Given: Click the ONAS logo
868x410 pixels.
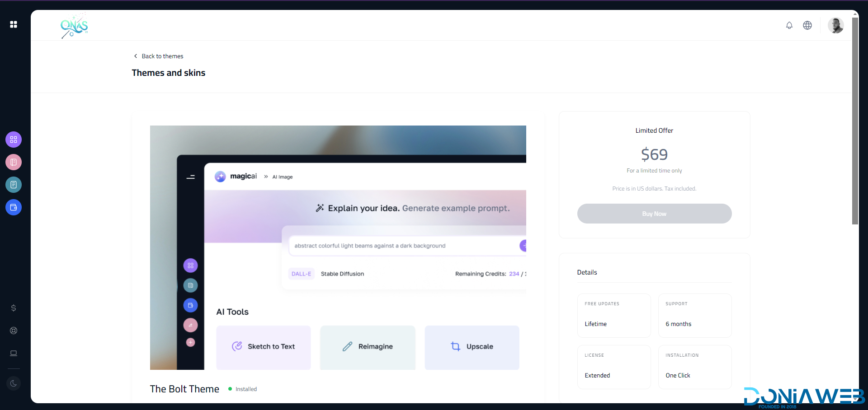Looking at the screenshot, I should pyautogui.click(x=74, y=26).
